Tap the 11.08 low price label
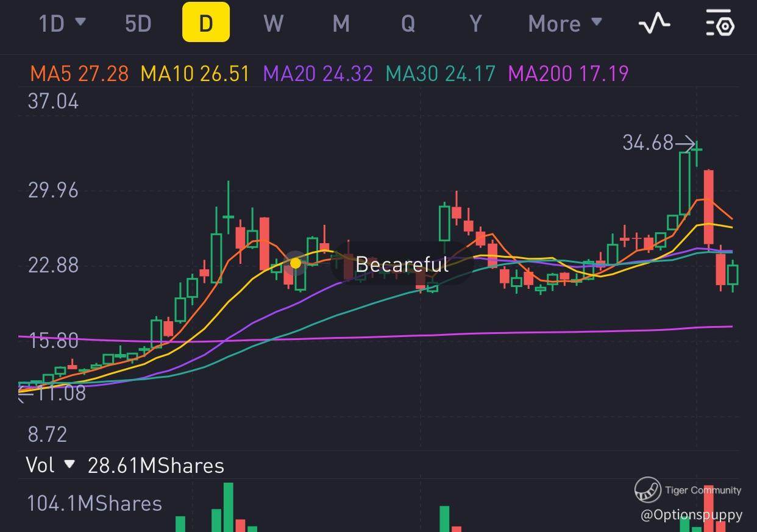The image size is (757, 532). coord(62,393)
